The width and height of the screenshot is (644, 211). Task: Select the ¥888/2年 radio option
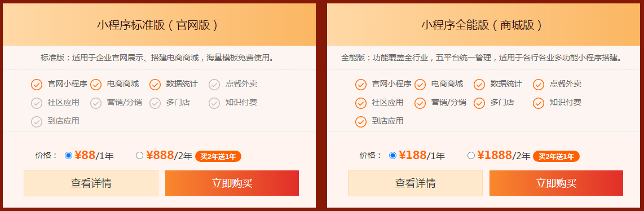[140, 155]
